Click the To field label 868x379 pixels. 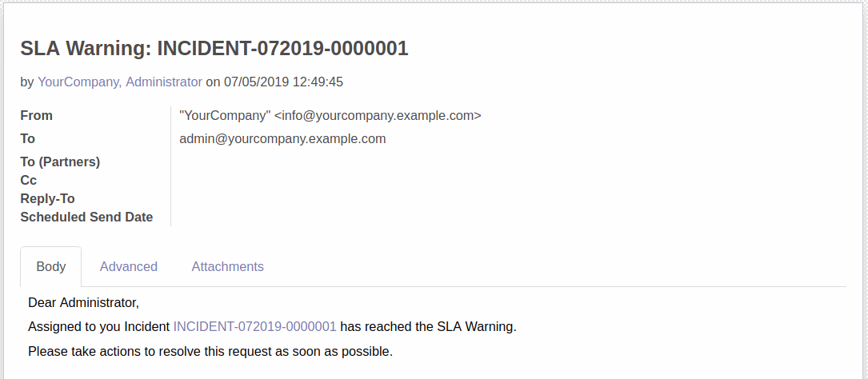(28, 139)
